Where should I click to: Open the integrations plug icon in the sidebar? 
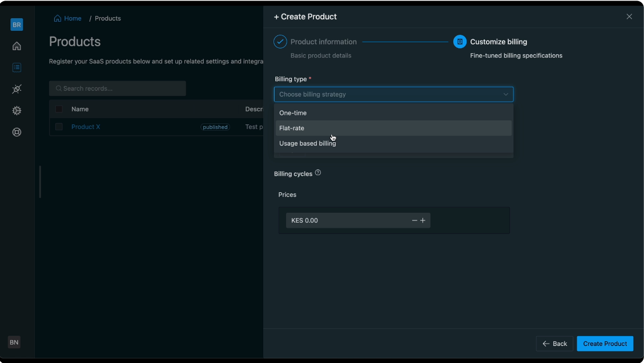tap(17, 89)
